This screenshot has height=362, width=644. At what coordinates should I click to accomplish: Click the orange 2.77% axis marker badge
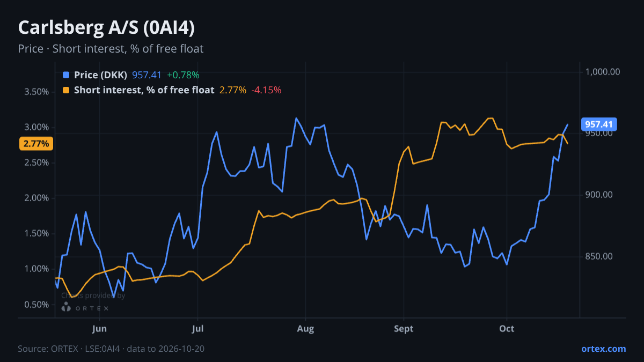point(36,144)
